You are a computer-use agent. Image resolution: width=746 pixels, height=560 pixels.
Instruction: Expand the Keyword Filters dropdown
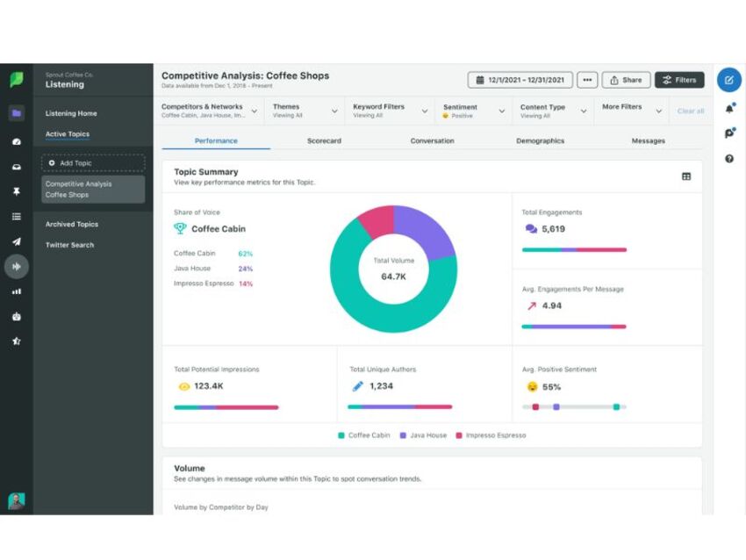[x=390, y=111]
